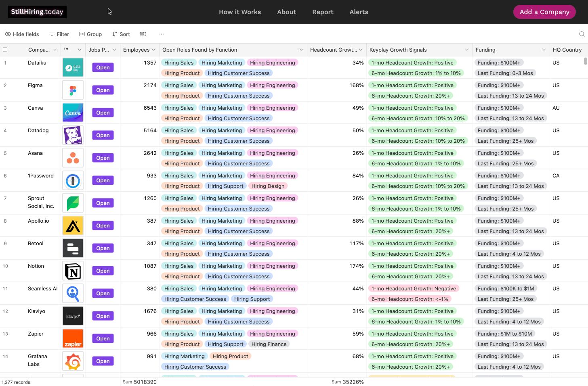
Task: Open the Sort options
Action: [121, 34]
